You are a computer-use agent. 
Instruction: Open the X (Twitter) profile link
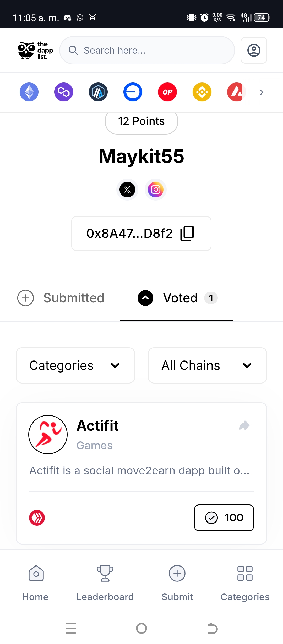click(127, 190)
